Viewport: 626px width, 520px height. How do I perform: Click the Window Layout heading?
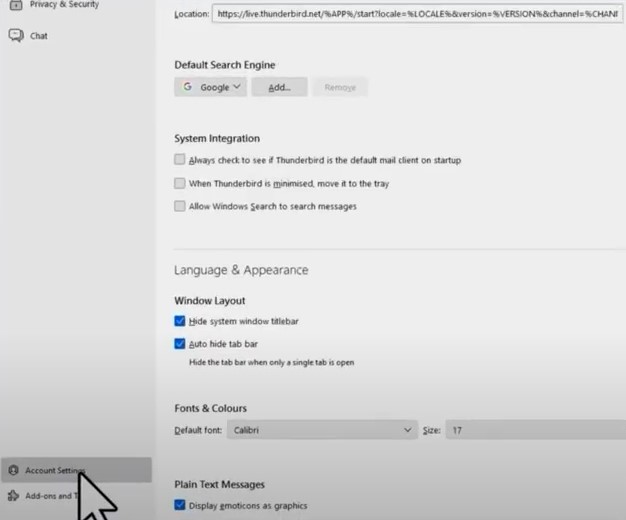pos(210,301)
